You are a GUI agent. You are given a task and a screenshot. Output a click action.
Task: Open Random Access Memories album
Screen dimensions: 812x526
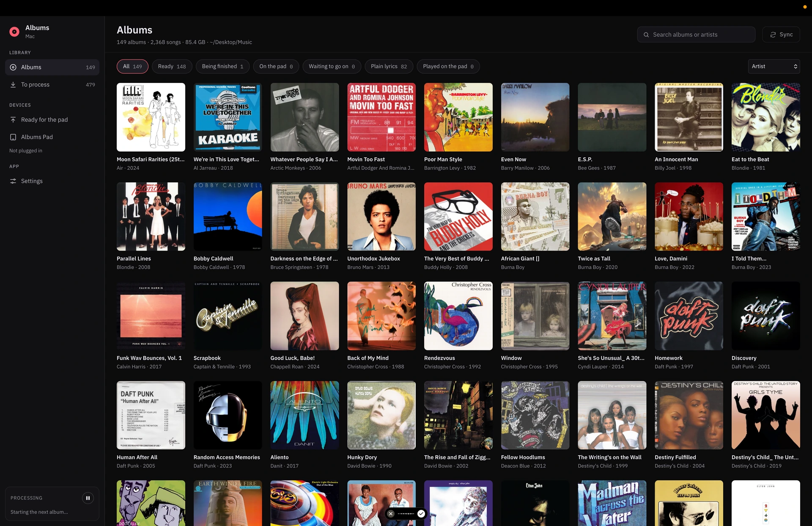click(228, 415)
